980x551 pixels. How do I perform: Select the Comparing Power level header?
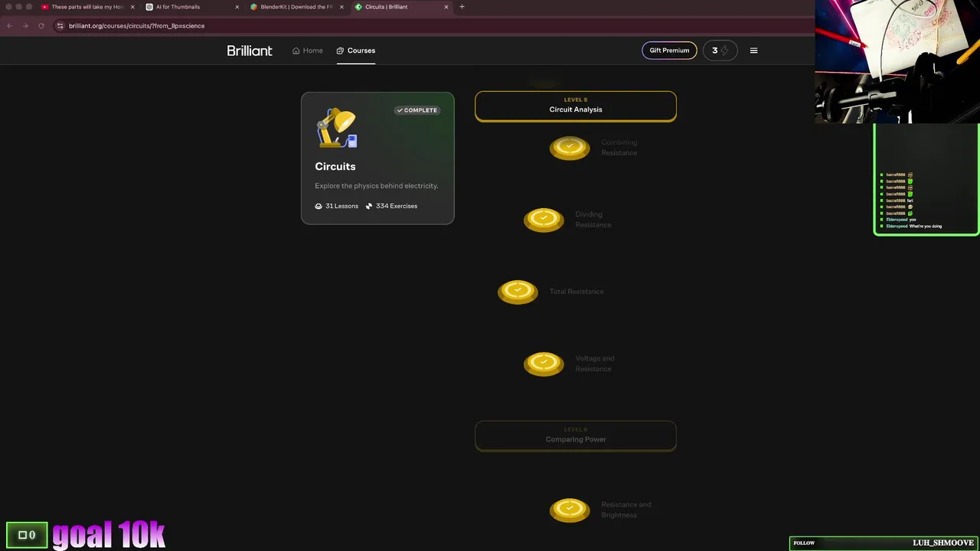click(x=576, y=435)
